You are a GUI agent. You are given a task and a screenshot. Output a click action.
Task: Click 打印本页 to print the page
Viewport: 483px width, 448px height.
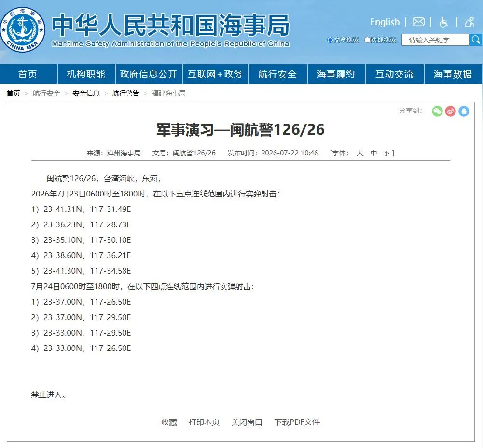(204, 422)
